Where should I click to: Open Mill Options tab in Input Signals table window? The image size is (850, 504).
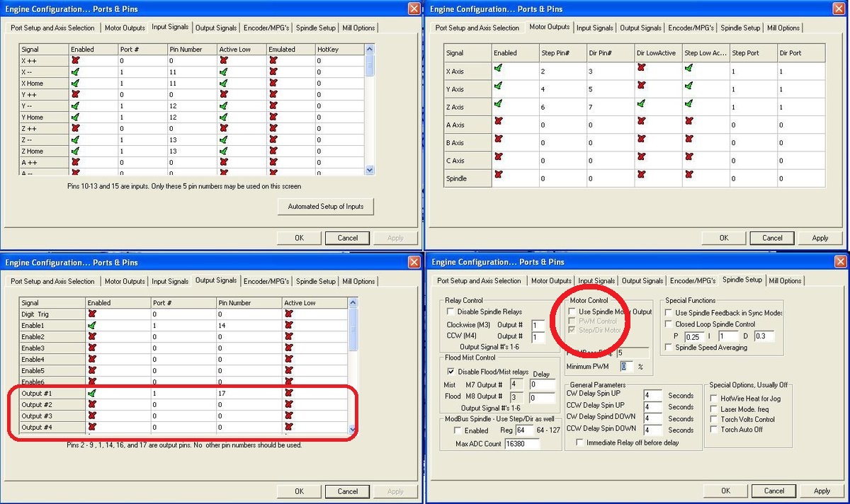coord(358,28)
